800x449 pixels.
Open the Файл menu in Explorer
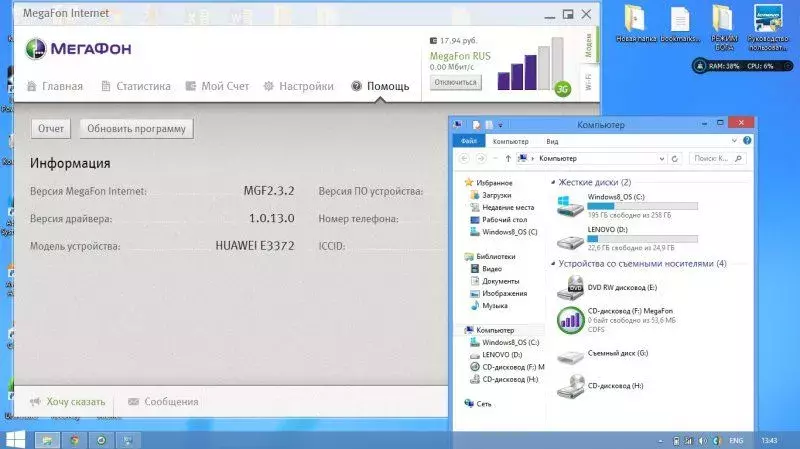tap(468, 141)
